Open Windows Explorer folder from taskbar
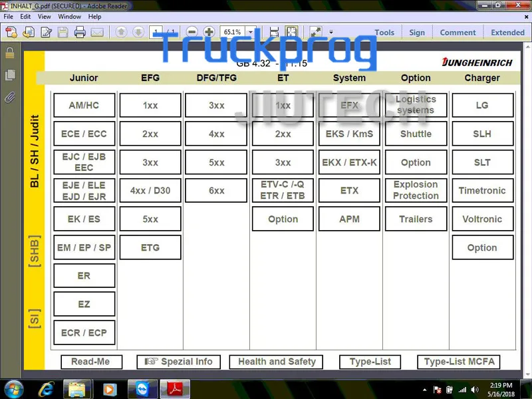 click(x=77, y=389)
